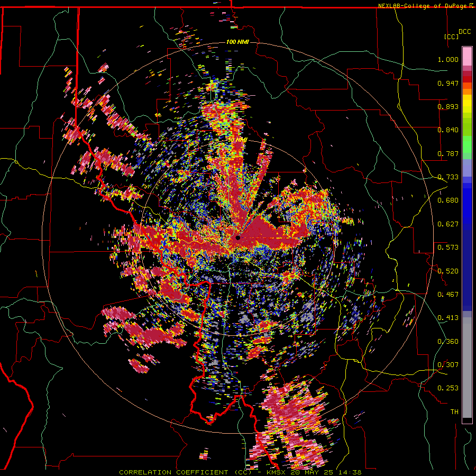
Task: Pick the lavender segment of the color scale
Action: (467, 168)
